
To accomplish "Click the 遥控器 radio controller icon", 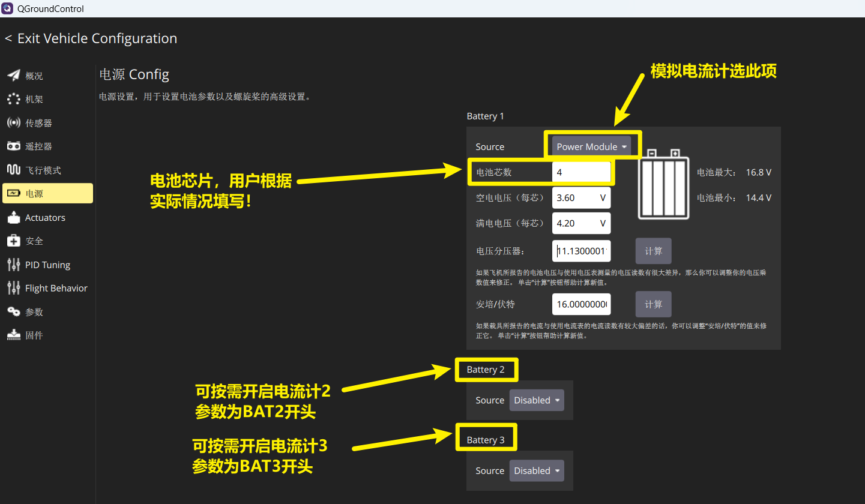I will coord(14,146).
